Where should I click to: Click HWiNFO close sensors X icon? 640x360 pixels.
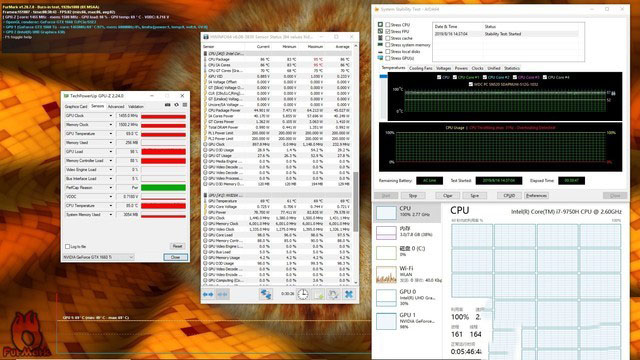click(x=349, y=294)
